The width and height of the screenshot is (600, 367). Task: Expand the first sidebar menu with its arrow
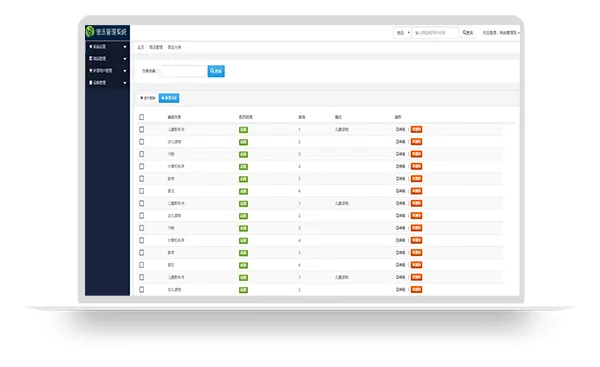(x=125, y=47)
